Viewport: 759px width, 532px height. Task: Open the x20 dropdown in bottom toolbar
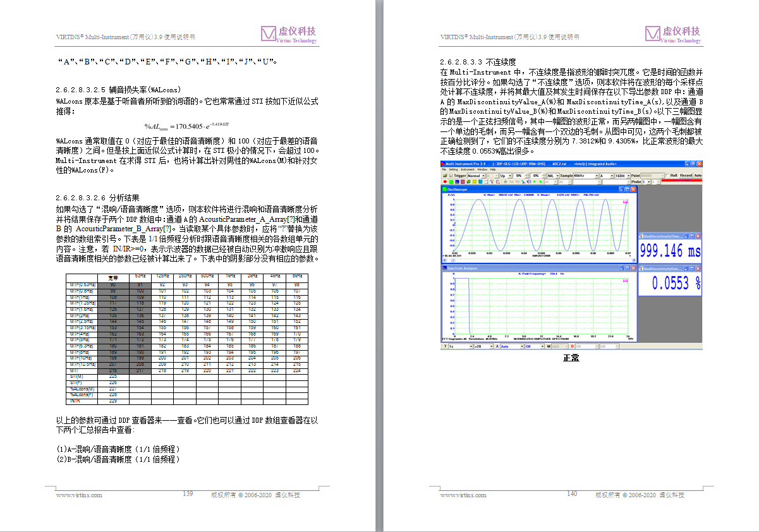[483, 346]
